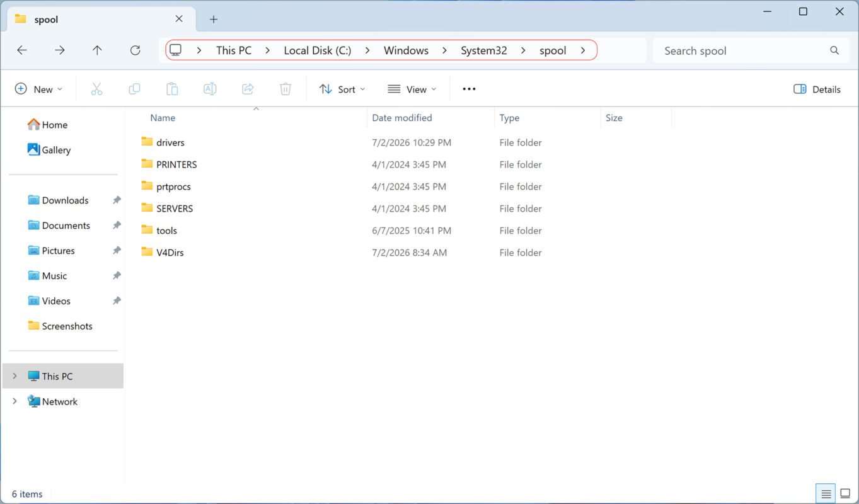859x504 pixels.
Task: Open the See more ellipsis menu
Action: click(x=469, y=89)
